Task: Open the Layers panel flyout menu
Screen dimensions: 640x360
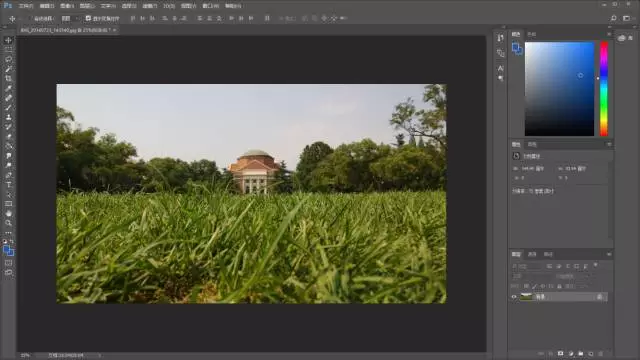Action: (609, 254)
